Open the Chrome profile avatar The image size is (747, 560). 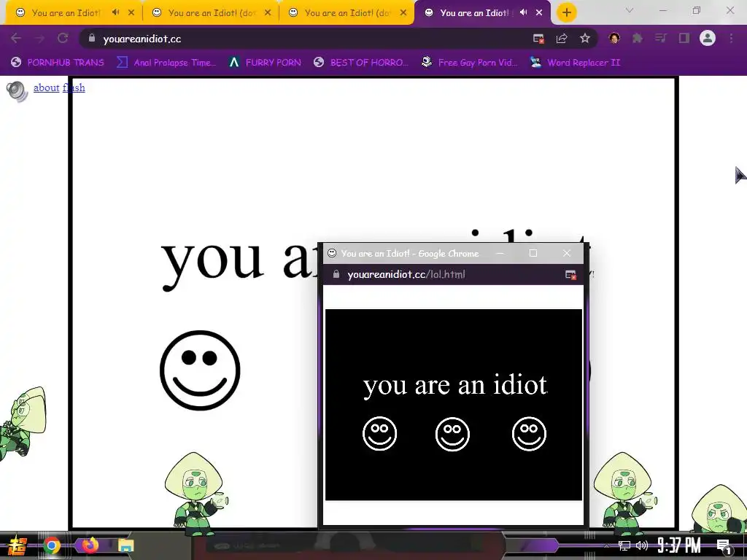pyautogui.click(x=708, y=38)
